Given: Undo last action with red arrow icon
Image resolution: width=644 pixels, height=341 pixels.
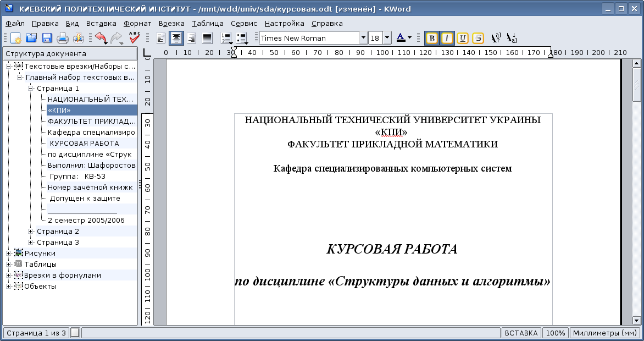Looking at the screenshot, I should [101, 38].
